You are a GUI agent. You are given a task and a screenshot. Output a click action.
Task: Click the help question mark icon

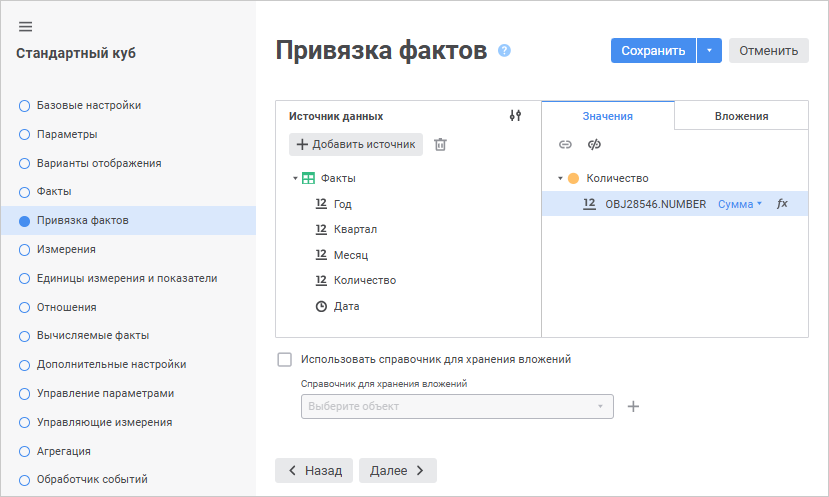click(504, 50)
